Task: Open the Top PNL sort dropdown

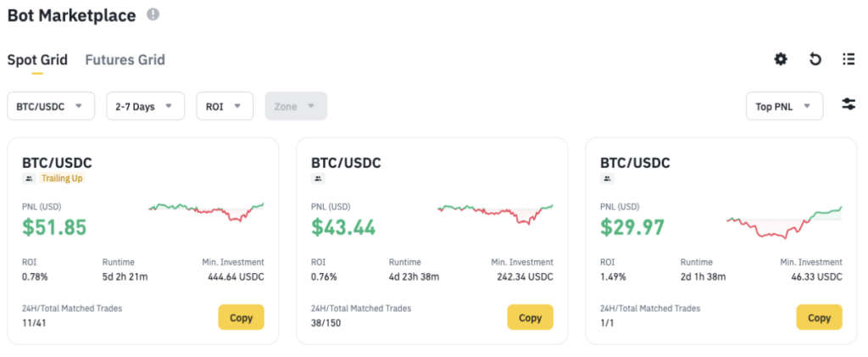Action: [784, 107]
